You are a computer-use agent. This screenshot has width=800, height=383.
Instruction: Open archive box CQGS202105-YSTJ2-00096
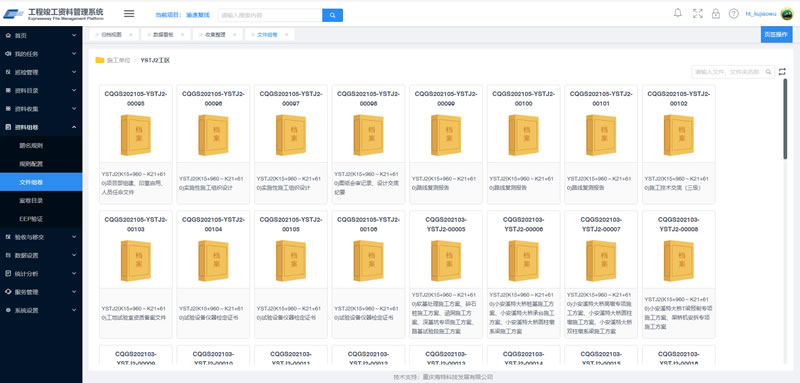(x=213, y=135)
